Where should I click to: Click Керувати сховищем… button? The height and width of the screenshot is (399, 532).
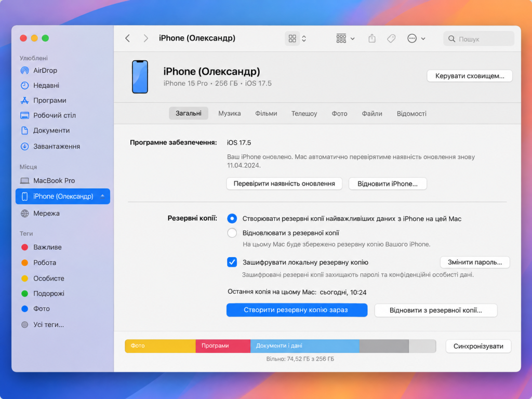coord(470,76)
